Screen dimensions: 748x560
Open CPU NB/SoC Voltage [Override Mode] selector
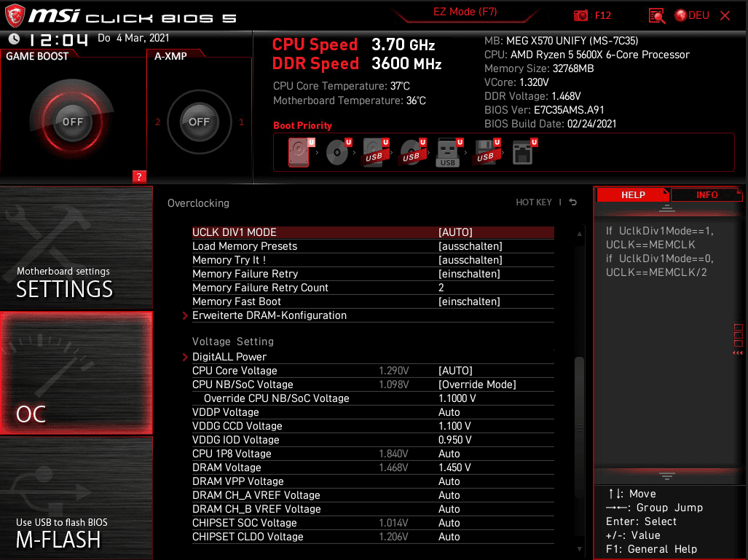[477, 384]
